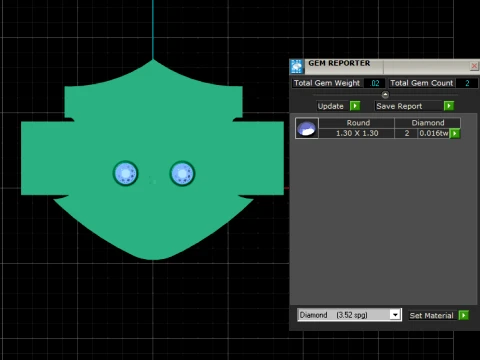
Task: Select the right round gem on the model
Action: (x=182, y=174)
